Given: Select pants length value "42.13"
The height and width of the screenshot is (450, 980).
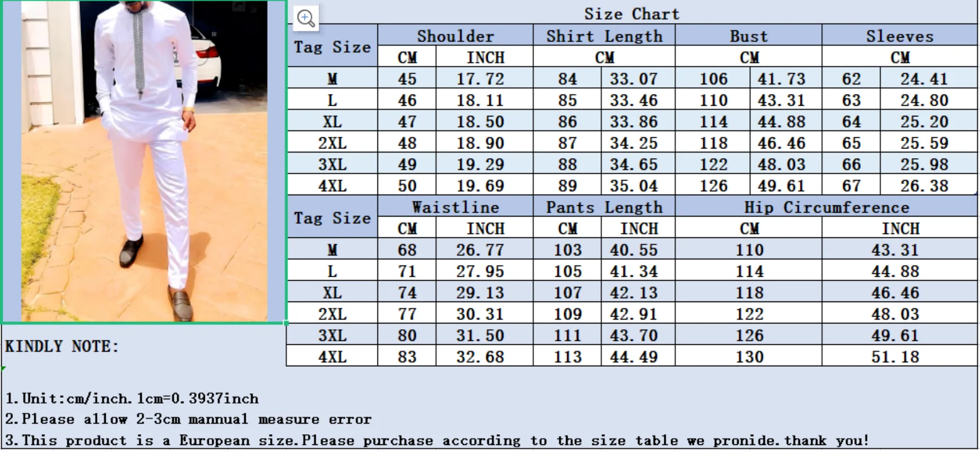Looking at the screenshot, I should [x=633, y=292].
